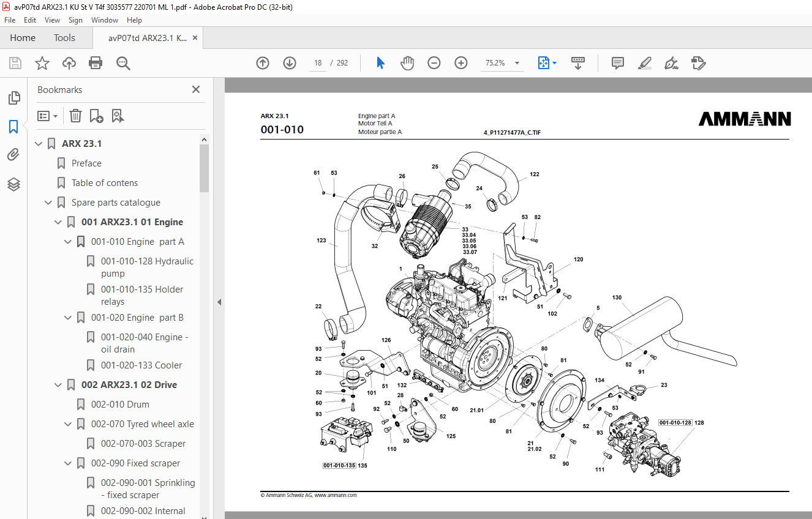Open the Table of contens bookmark
The image size is (812, 519).
pyautogui.click(x=105, y=183)
